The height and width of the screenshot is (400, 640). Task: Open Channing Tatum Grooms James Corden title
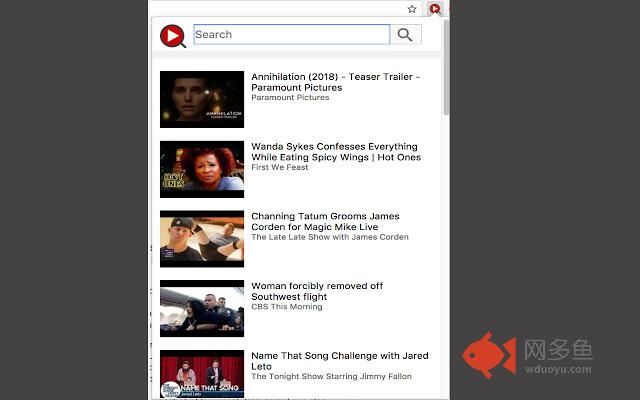click(325, 222)
